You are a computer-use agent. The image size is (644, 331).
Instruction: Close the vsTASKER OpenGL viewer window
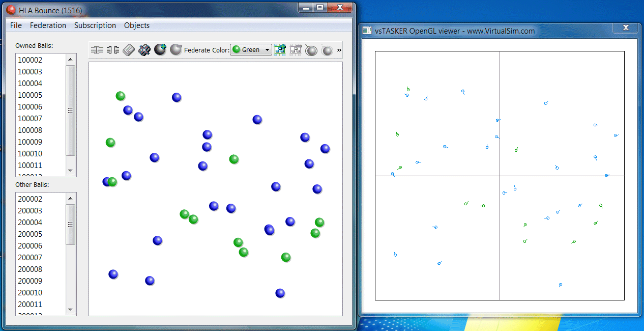pos(626,27)
